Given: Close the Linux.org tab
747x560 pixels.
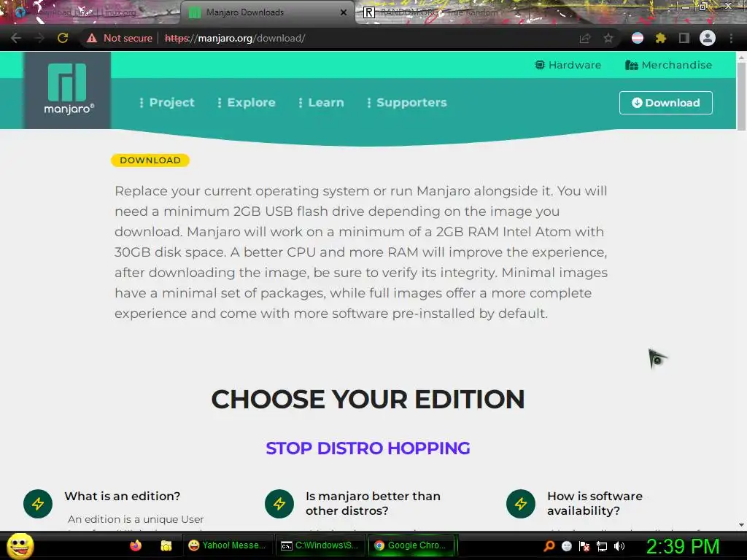Looking at the screenshot, I should point(169,12).
